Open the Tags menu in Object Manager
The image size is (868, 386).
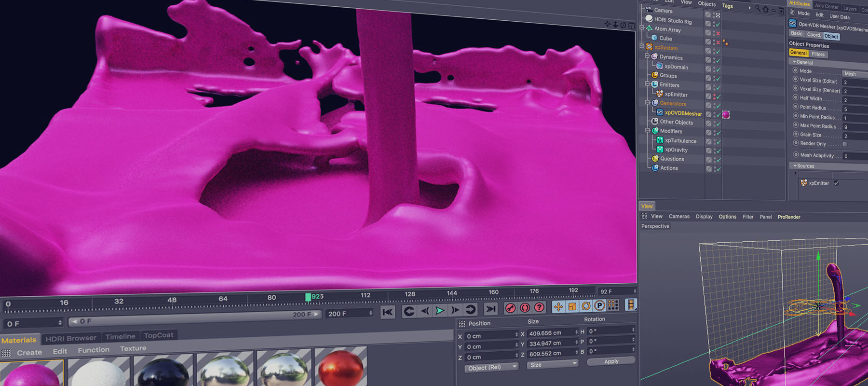(x=727, y=6)
